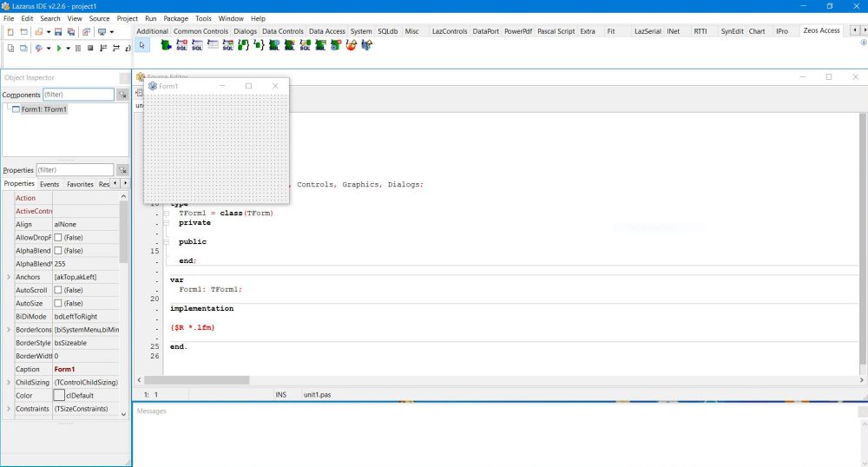The image size is (868, 467).
Task: Open the File menu
Action: pos(9,18)
